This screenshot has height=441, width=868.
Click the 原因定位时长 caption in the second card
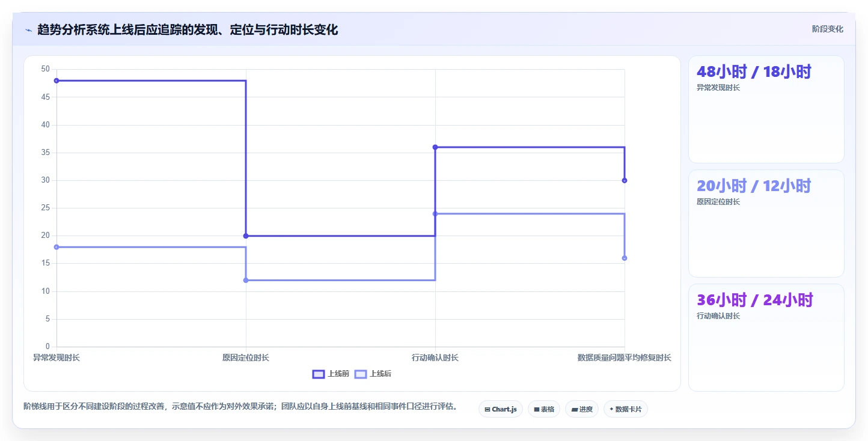[718, 202]
